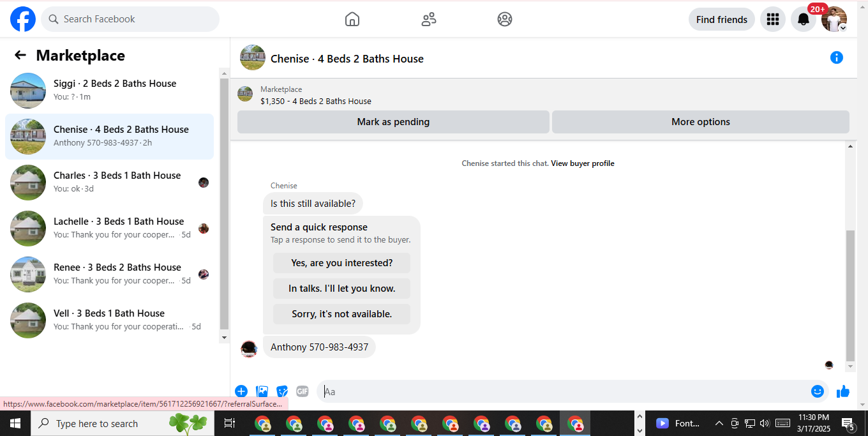Send quick reply 'In talks. I'll let you know.'

point(342,289)
